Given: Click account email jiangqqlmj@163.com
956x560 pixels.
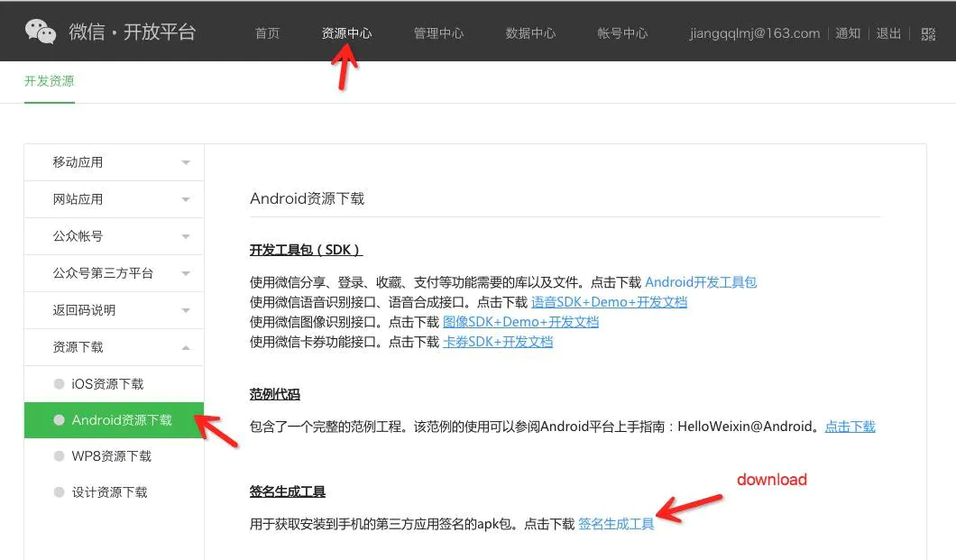Looking at the screenshot, I should tap(755, 33).
